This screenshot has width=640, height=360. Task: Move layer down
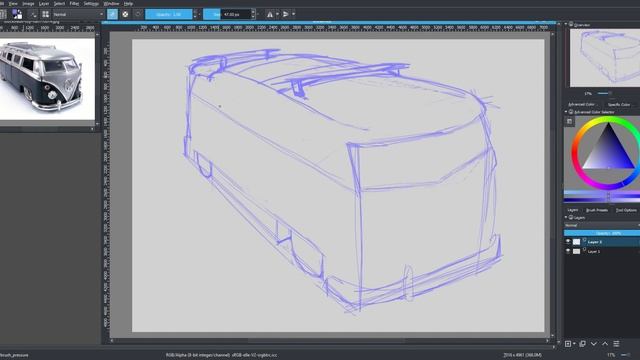pos(593,344)
